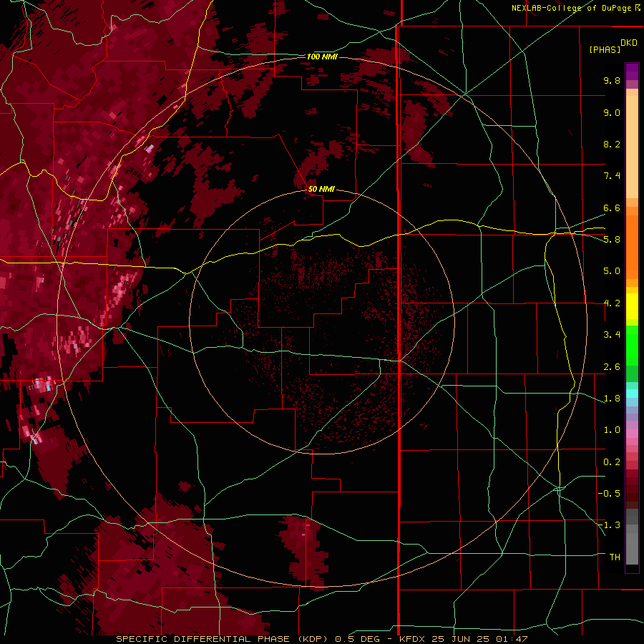The height and width of the screenshot is (644, 644).
Task: Click the 1.8 scale value
Action: coord(612,399)
